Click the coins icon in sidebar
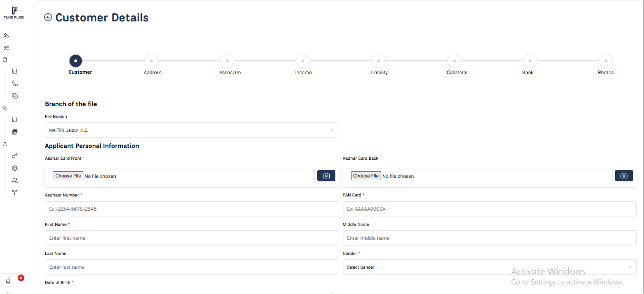The width and height of the screenshot is (644, 294). tap(5, 108)
